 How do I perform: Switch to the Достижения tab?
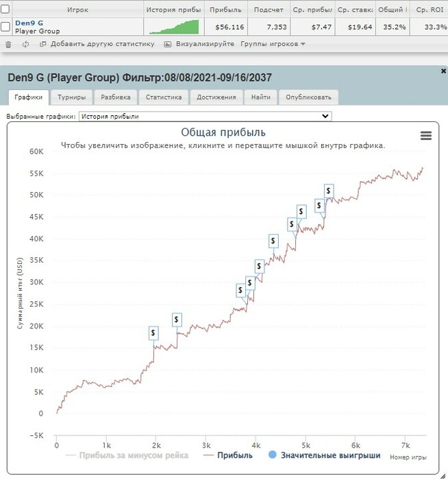[x=216, y=97]
